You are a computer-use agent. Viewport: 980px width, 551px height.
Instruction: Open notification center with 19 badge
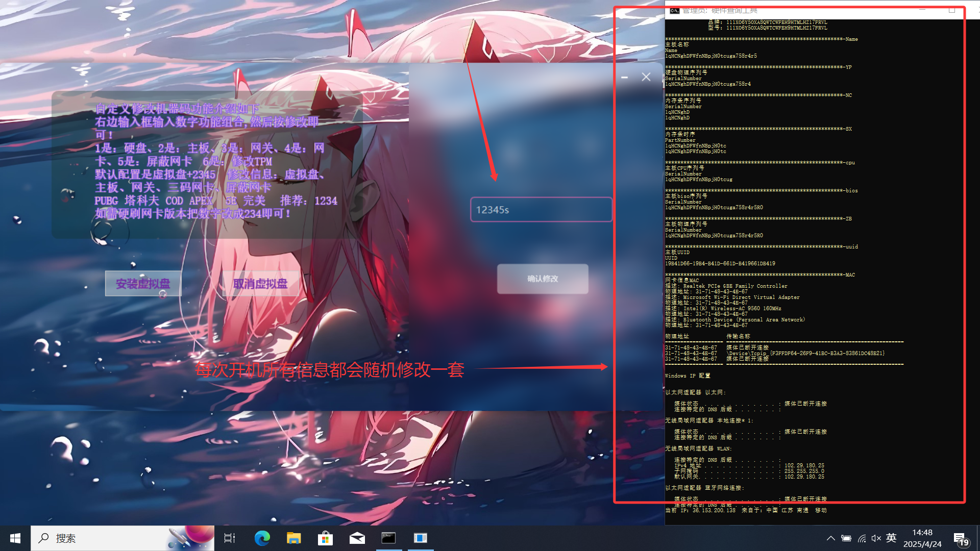point(961,538)
